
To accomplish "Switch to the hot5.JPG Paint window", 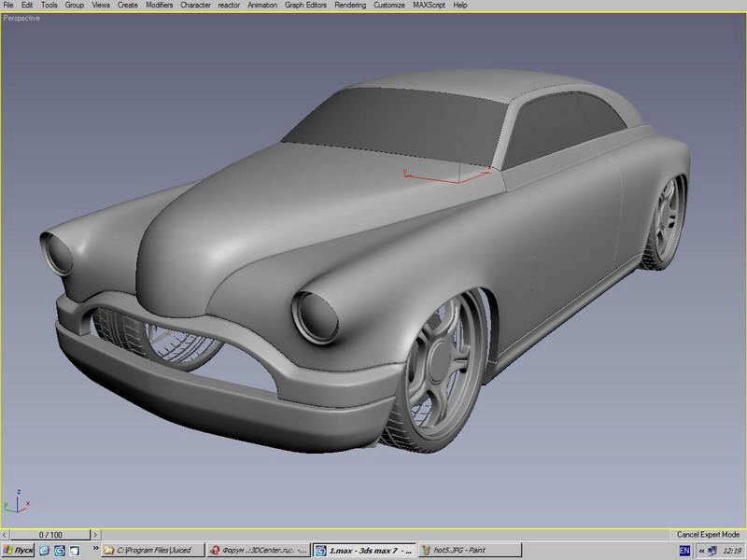I will (x=471, y=551).
